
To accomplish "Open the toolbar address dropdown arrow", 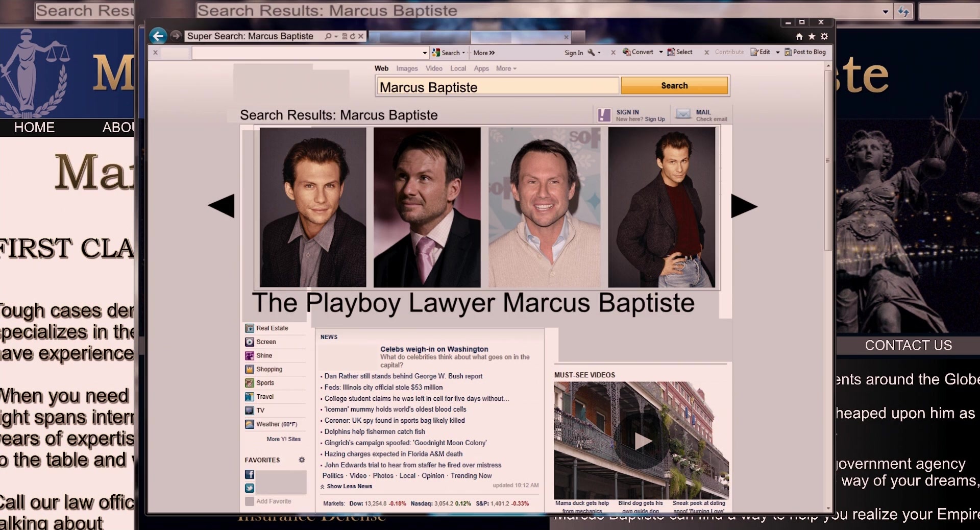I will coord(425,53).
